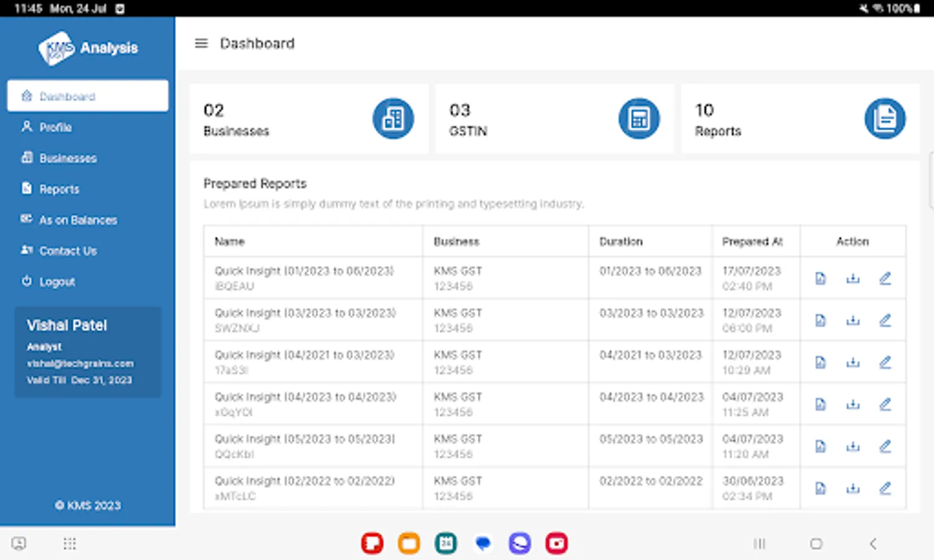Click the KMS Analysis logo
Image resolution: width=934 pixels, height=560 pixels.
click(88, 48)
